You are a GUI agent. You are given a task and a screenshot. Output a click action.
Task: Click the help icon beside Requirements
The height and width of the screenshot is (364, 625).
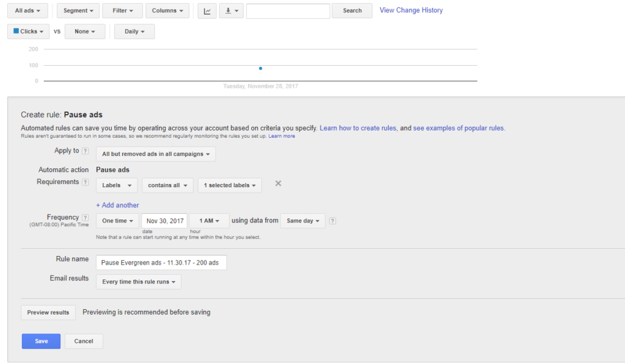tap(85, 182)
